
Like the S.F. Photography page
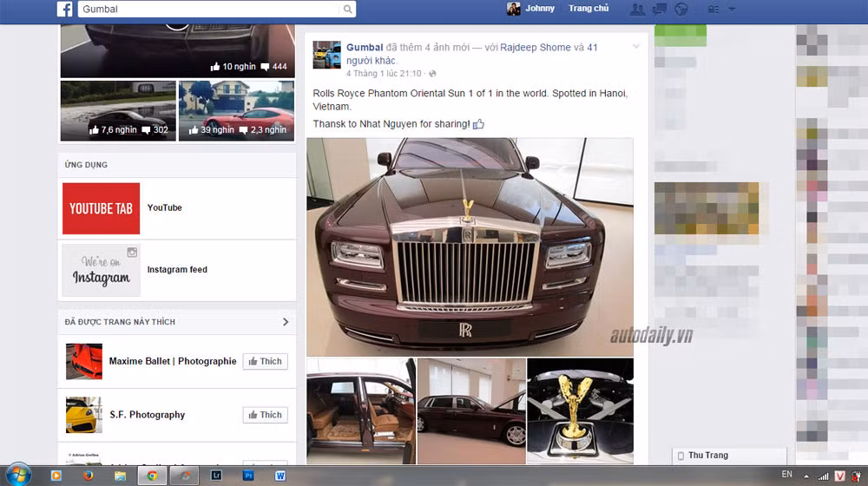(265, 415)
